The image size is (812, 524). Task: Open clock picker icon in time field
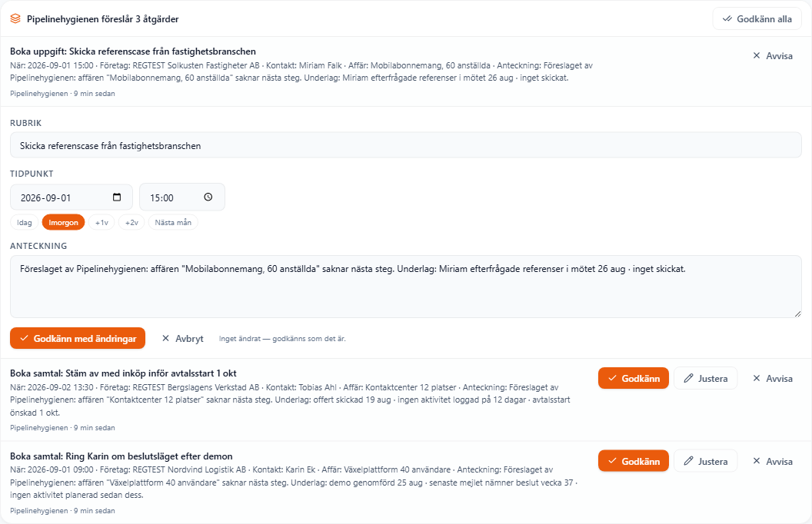208,197
